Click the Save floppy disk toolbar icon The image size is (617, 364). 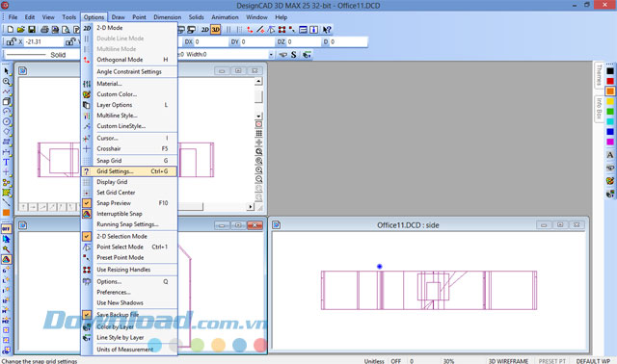coord(32,30)
